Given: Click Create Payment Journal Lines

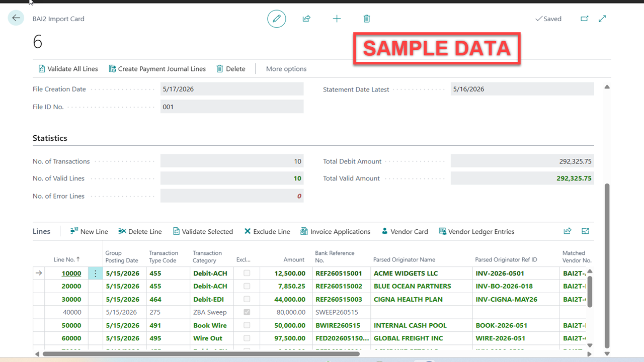Looking at the screenshot, I should [x=157, y=69].
